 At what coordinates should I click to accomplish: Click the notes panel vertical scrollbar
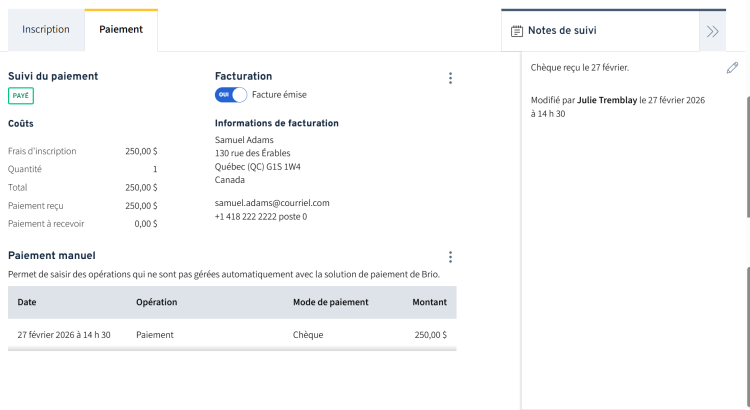point(747,160)
